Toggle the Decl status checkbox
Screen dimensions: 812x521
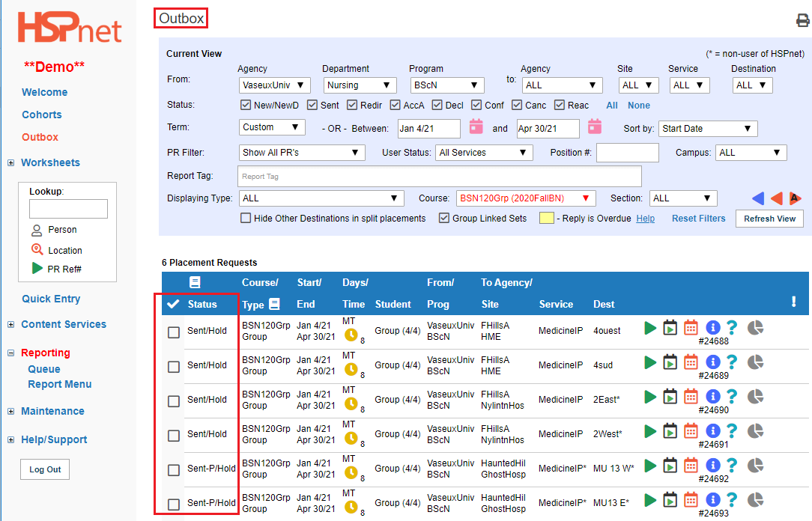(x=437, y=105)
